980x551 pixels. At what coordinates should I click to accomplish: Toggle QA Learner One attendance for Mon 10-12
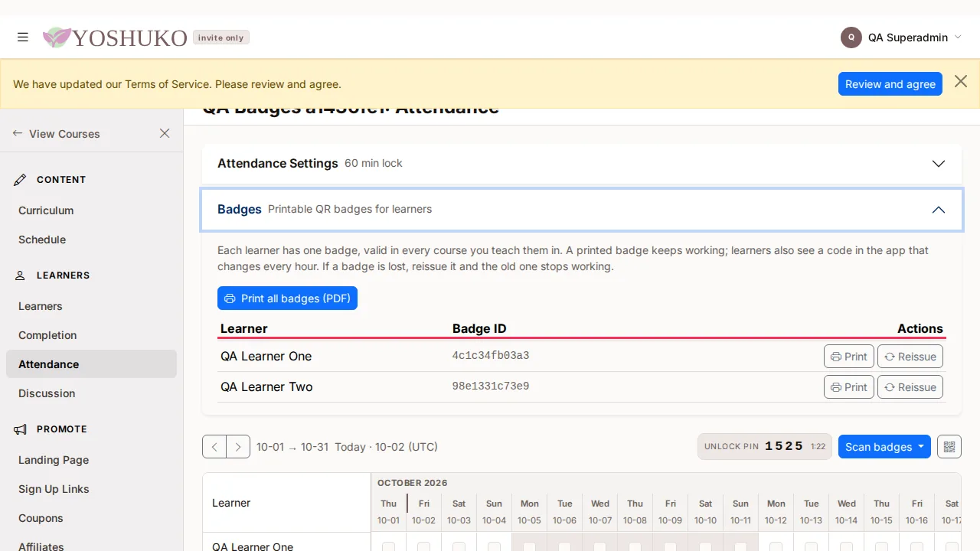[x=776, y=546]
